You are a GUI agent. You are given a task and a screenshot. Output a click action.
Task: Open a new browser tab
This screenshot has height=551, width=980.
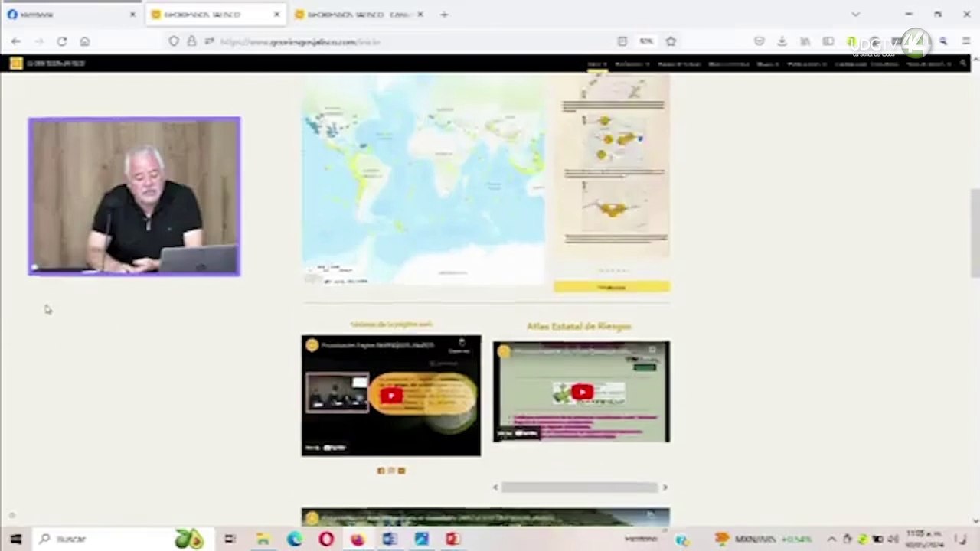click(x=444, y=15)
